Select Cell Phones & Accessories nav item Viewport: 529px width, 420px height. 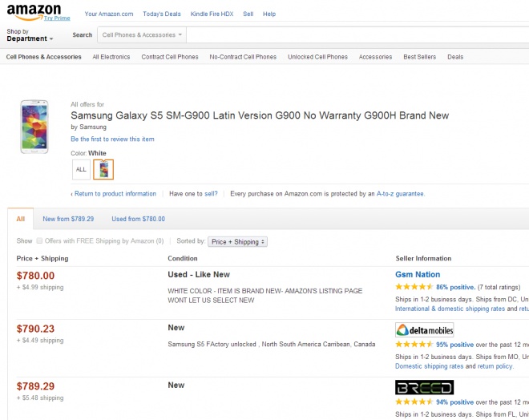pyautogui.click(x=43, y=57)
